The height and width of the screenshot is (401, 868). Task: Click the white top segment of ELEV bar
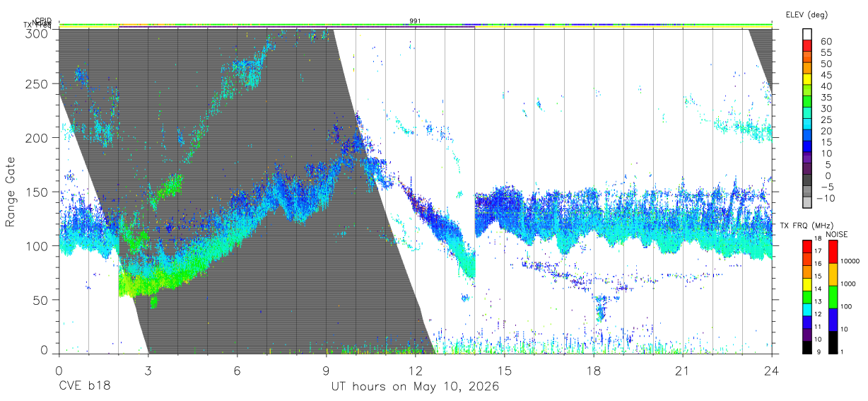(807, 35)
